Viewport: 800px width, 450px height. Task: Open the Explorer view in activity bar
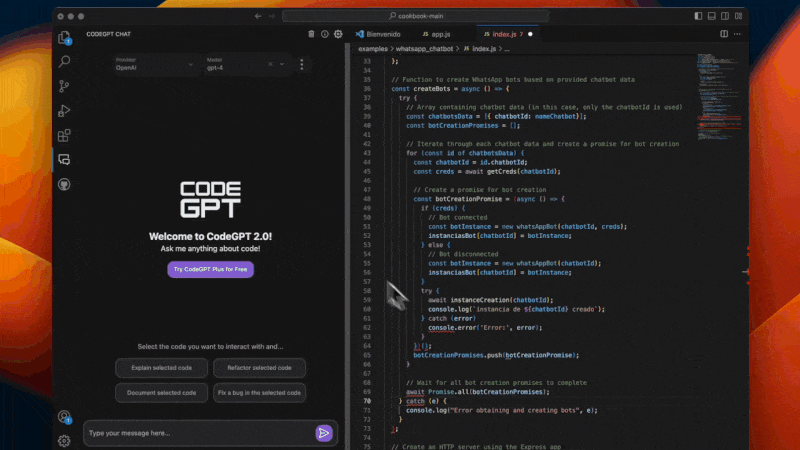click(x=64, y=37)
